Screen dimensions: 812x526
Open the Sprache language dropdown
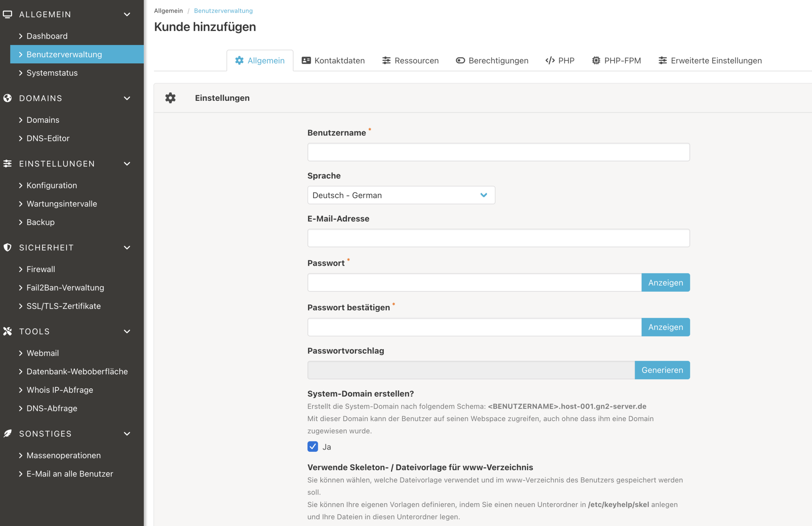(401, 195)
